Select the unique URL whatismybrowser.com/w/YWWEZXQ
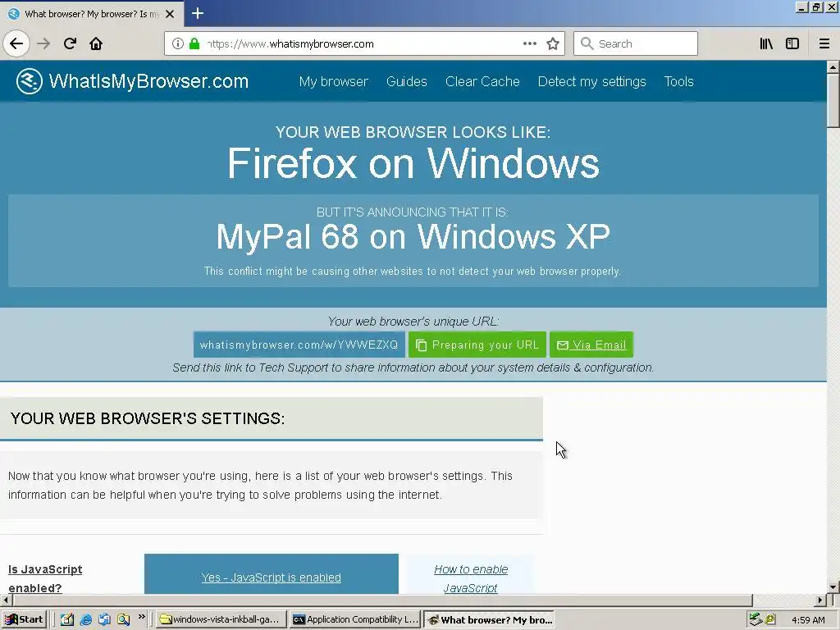The width and height of the screenshot is (840, 630). [299, 345]
